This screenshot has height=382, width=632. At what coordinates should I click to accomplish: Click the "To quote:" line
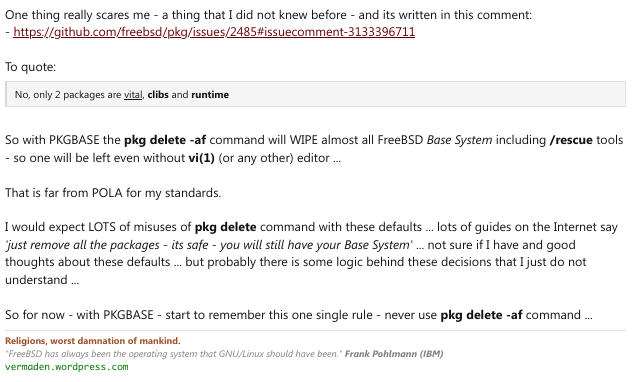click(x=31, y=67)
